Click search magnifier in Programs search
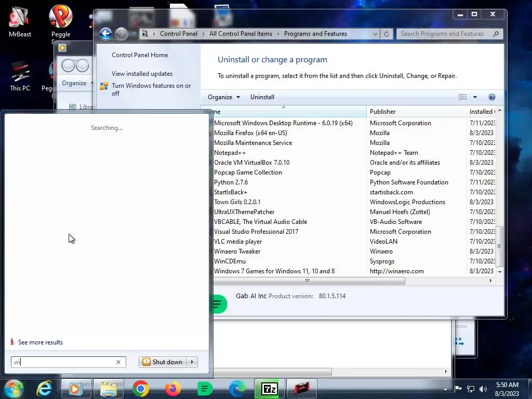 click(x=496, y=34)
